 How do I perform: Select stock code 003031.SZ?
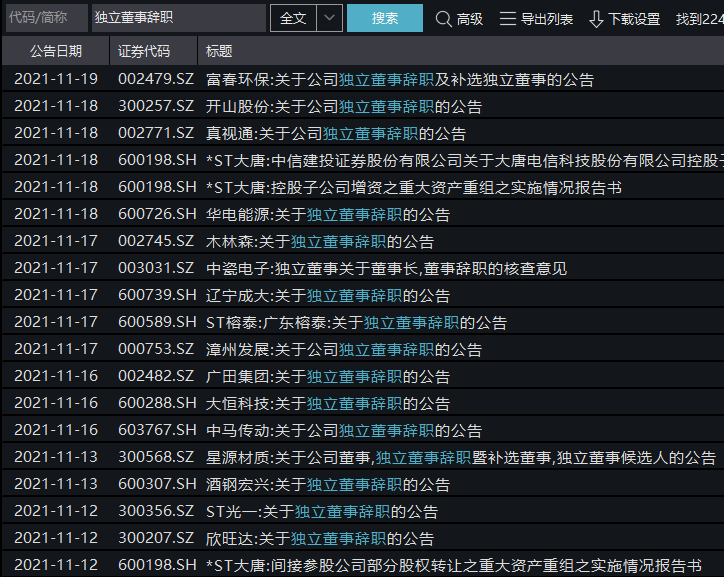[156, 268]
